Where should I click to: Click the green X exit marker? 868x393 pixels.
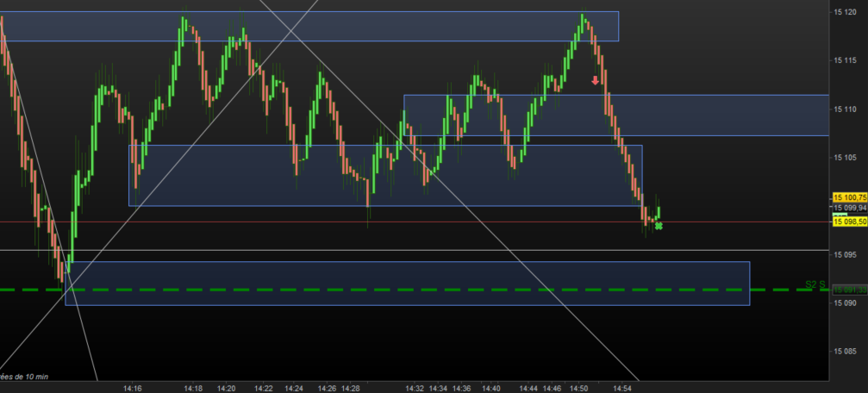click(659, 226)
